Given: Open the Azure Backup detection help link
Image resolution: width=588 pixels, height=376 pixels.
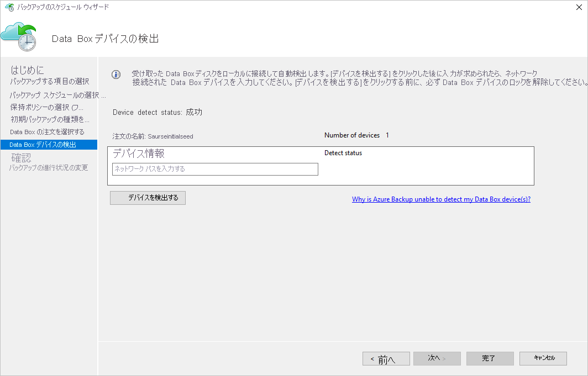Looking at the screenshot, I should click(441, 199).
